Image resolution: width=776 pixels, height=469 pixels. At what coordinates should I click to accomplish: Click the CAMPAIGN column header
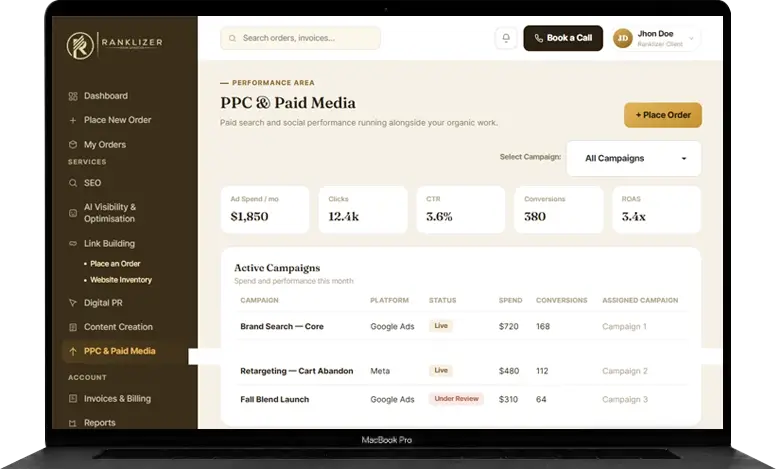pos(259,300)
